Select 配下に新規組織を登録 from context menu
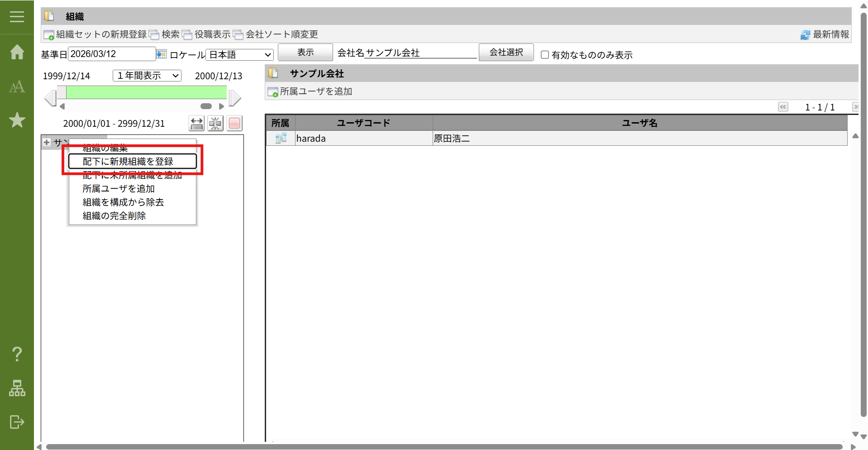 click(x=128, y=162)
